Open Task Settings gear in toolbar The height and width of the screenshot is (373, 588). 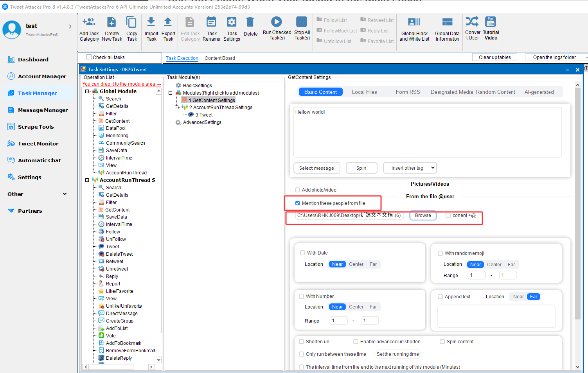coord(232,22)
